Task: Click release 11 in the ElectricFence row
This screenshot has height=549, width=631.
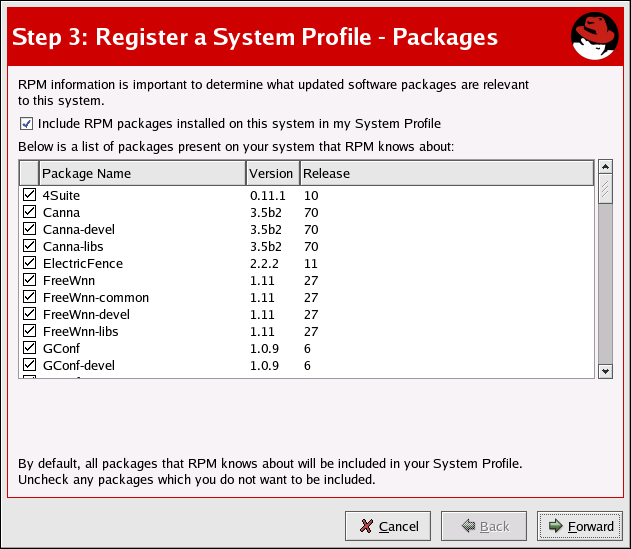Action: tap(311, 264)
